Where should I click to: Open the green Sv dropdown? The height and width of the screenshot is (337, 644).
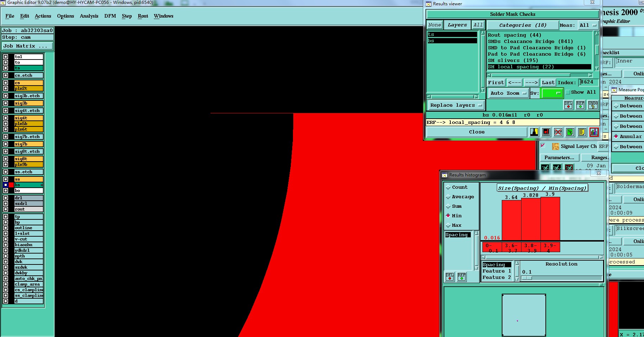552,93
